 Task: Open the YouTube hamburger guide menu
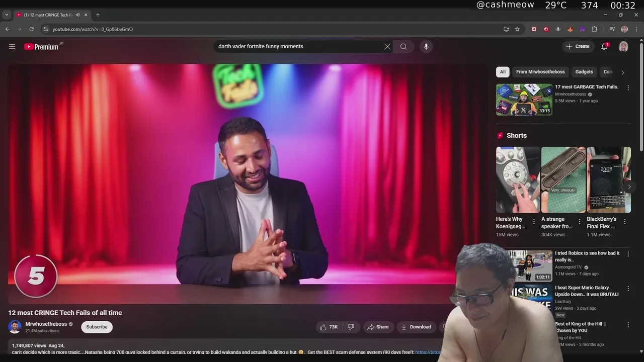[x=12, y=46]
